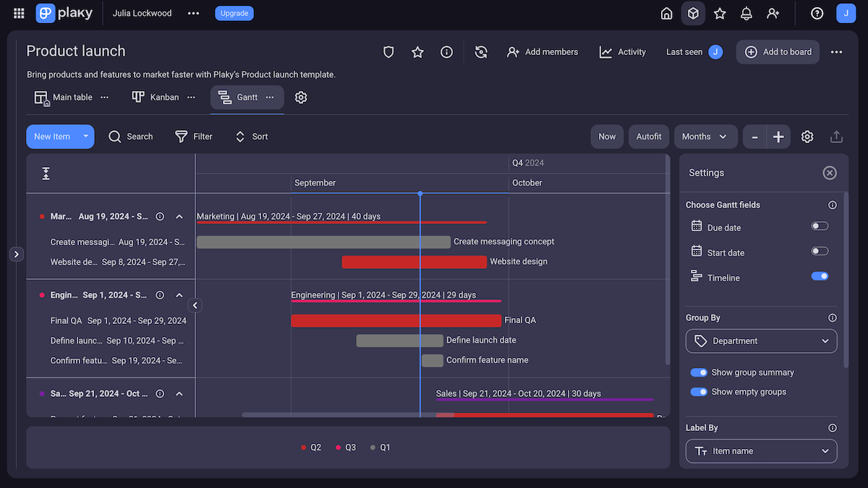The image size is (868, 488).
Task: Select the Main table view
Action: pos(72,96)
